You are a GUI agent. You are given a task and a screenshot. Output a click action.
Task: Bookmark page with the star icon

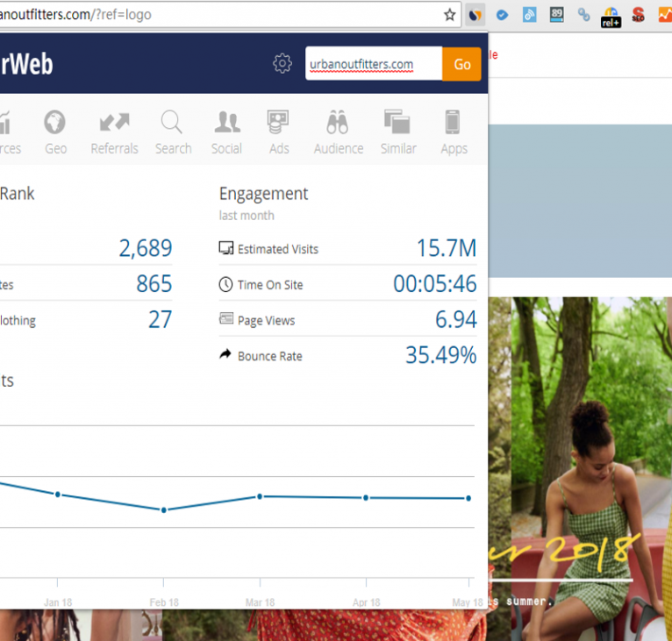click(449, 14)
